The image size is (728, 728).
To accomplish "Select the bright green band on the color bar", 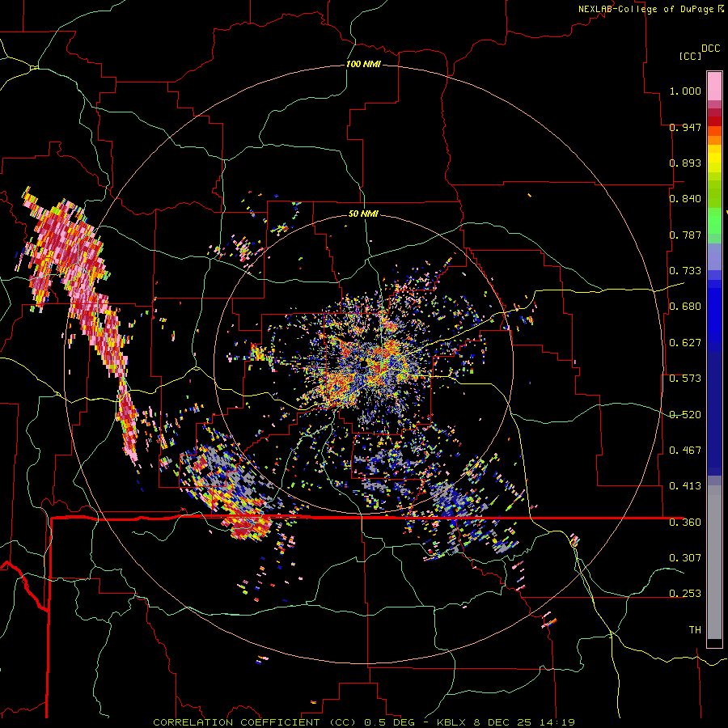I will (x=714, y=221).
